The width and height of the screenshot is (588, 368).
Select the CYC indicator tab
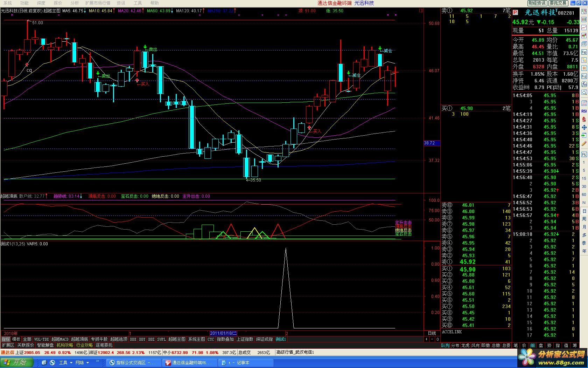tap(211, 339)
